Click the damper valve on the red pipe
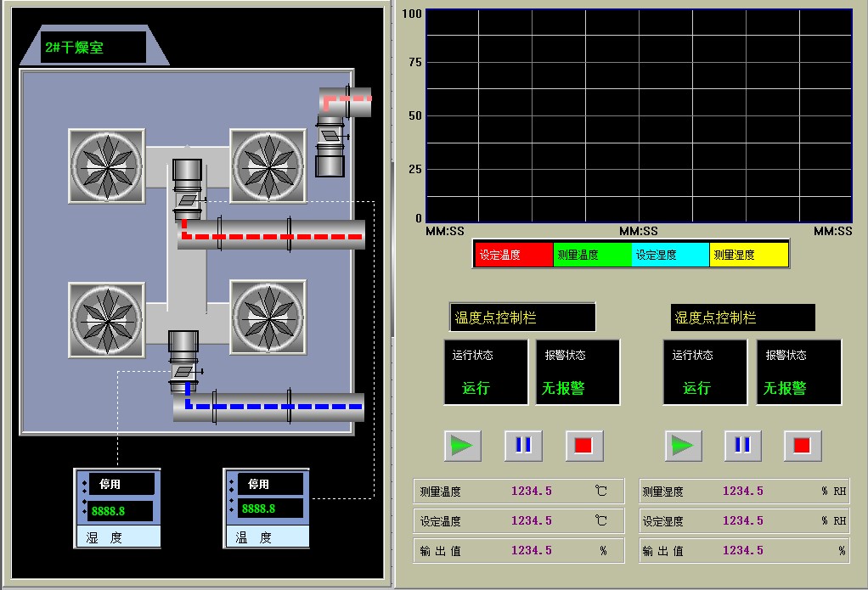868x590 pixels. pyautogui.click(x=188, y=201)
